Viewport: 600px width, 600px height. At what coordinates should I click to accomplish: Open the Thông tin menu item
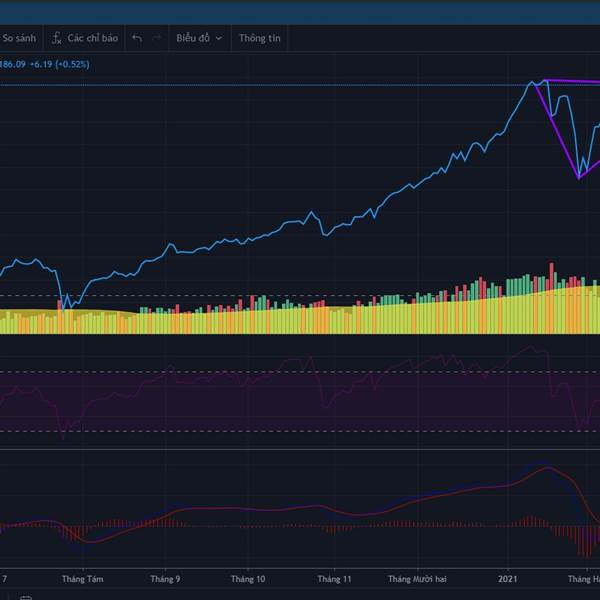[x=259, y=38]
